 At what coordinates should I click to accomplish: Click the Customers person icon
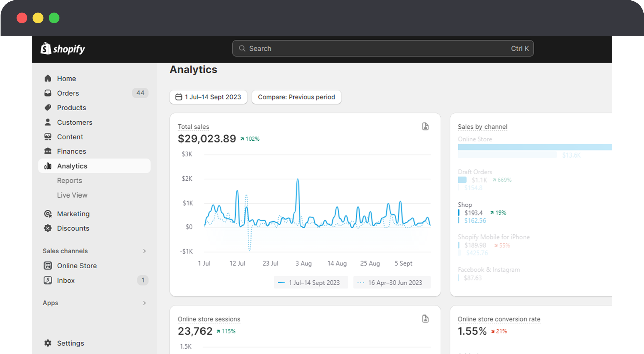[x=48, y=122]
